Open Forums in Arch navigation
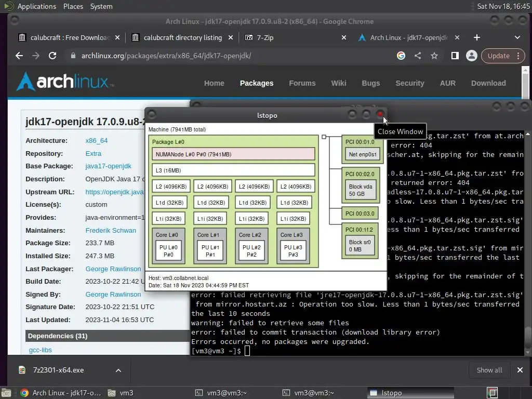The height and width of the screenshot is (399, 532). 302,83
